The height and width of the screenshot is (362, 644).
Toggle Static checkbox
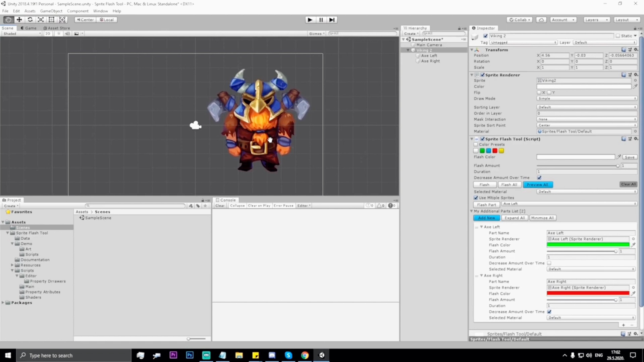(x=618, y=36)
